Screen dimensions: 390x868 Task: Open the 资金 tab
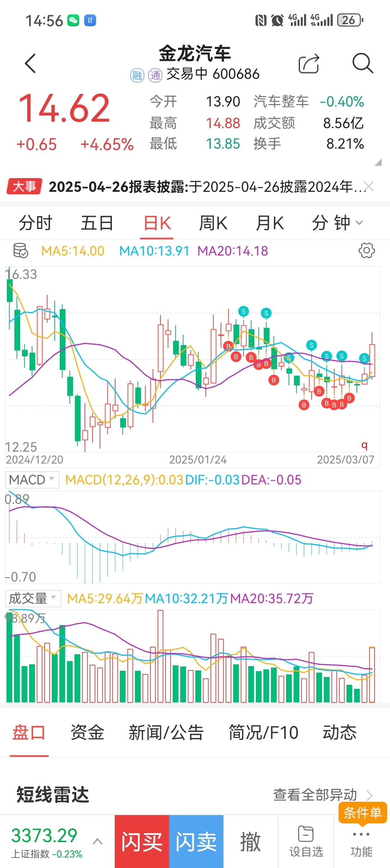(87, 732)
